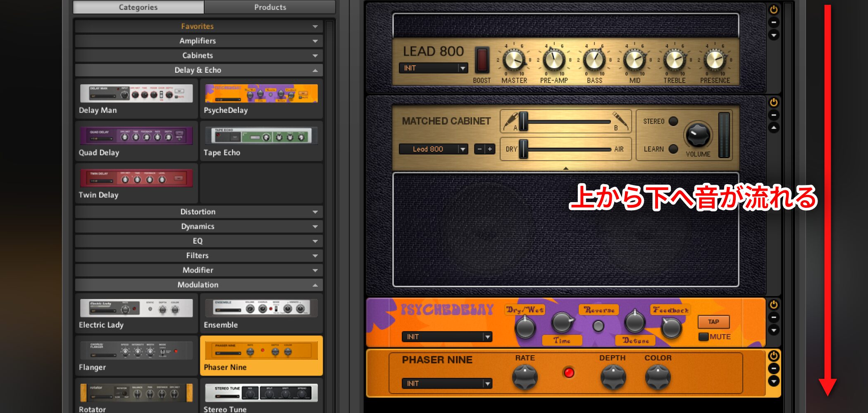Toggle power on the PsycheDelay module

coord(774,304)
